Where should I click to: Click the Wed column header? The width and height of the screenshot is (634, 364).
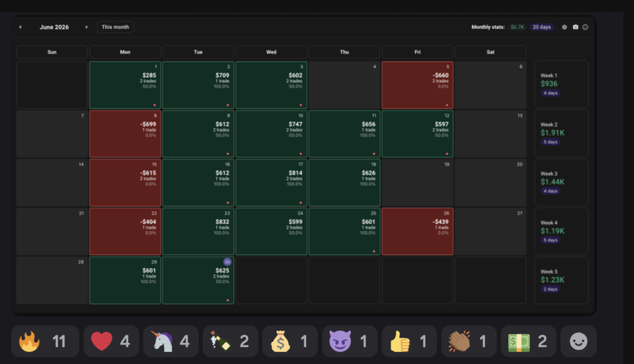271,52
